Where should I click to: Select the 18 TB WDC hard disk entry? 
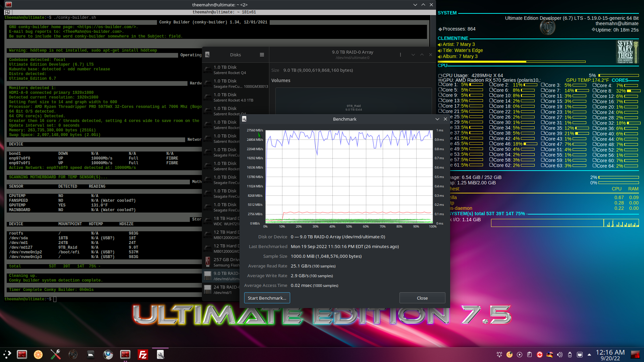221,221
